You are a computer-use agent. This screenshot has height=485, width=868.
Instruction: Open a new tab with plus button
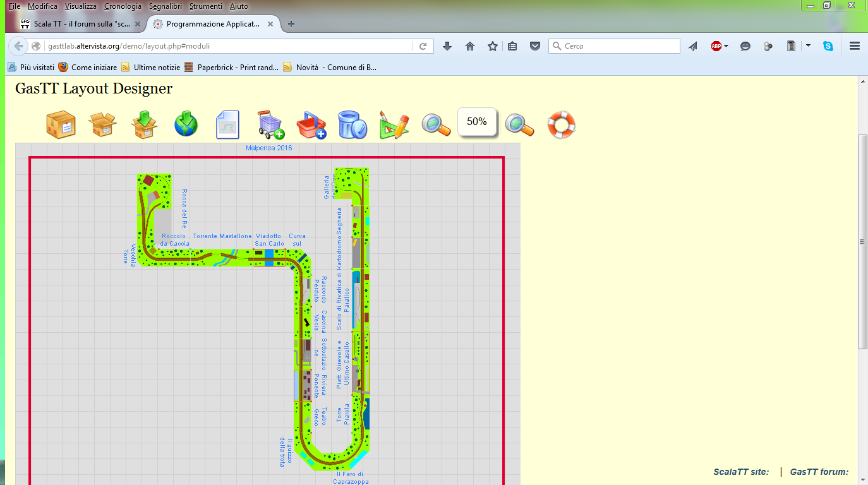(291, 24)
